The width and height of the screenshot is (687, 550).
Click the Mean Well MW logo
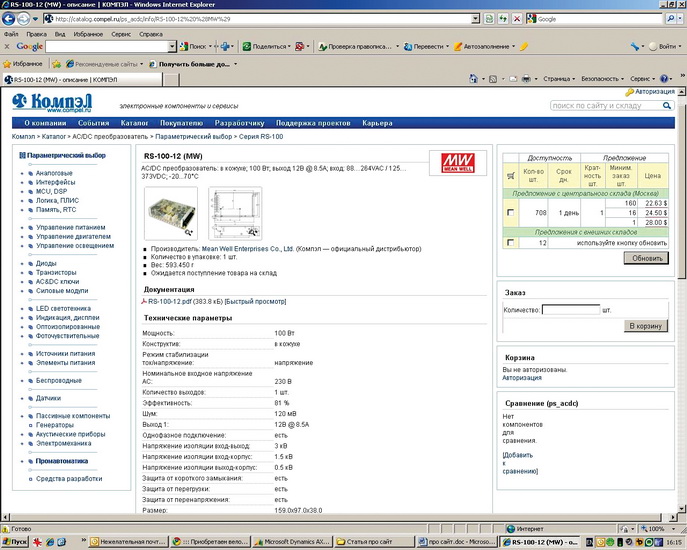point(457,163)
